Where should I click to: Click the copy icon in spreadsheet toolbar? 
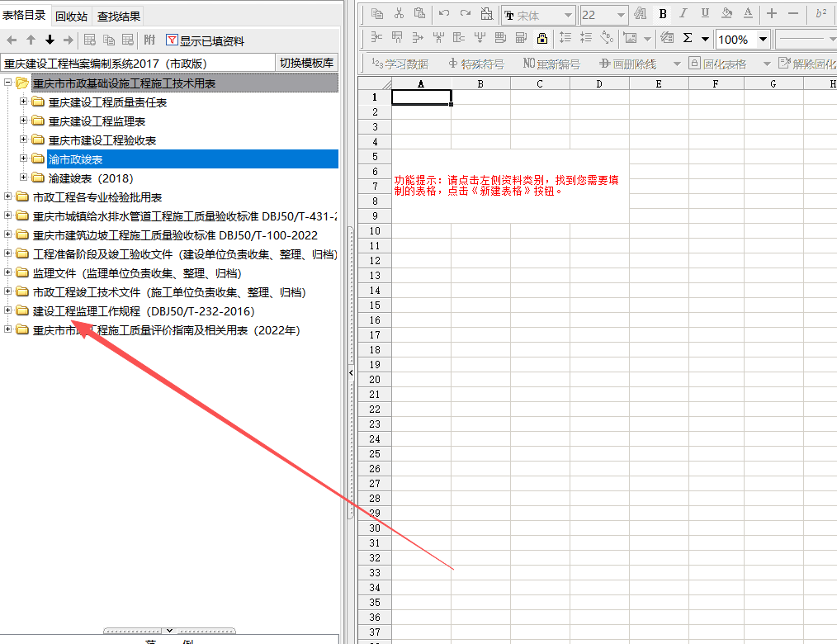[x=377, y=14]
